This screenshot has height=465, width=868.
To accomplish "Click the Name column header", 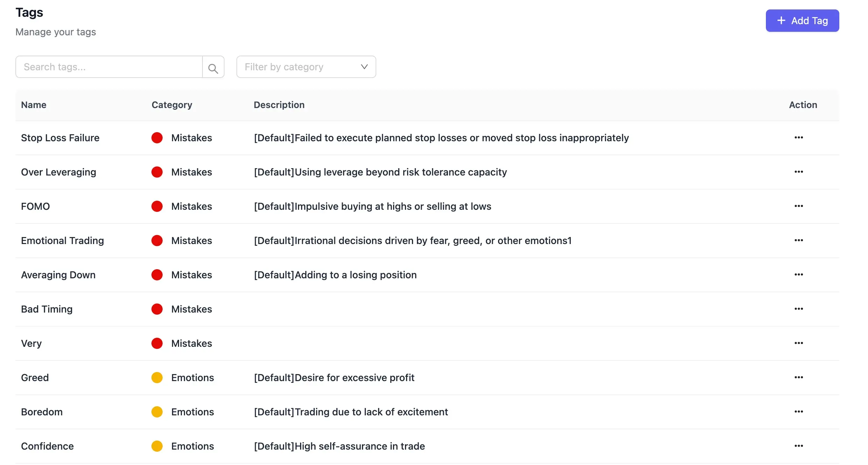I will click(34, 105).
